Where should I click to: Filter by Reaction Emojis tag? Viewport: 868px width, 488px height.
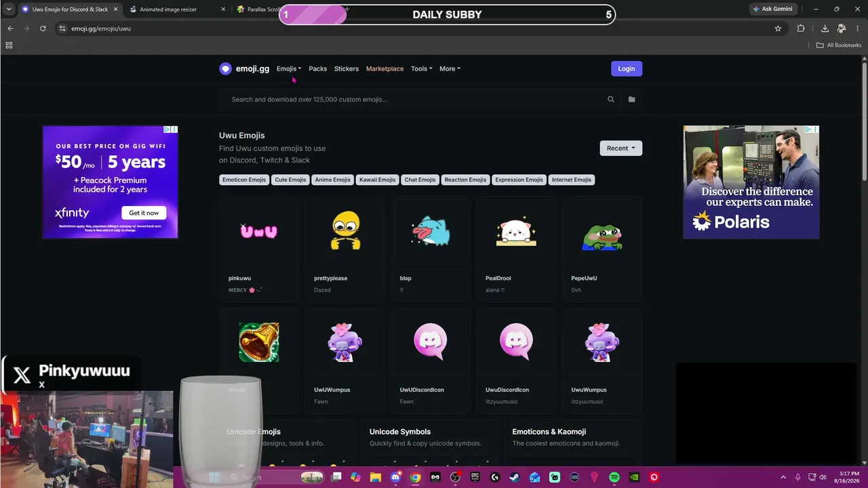point(465,180)
